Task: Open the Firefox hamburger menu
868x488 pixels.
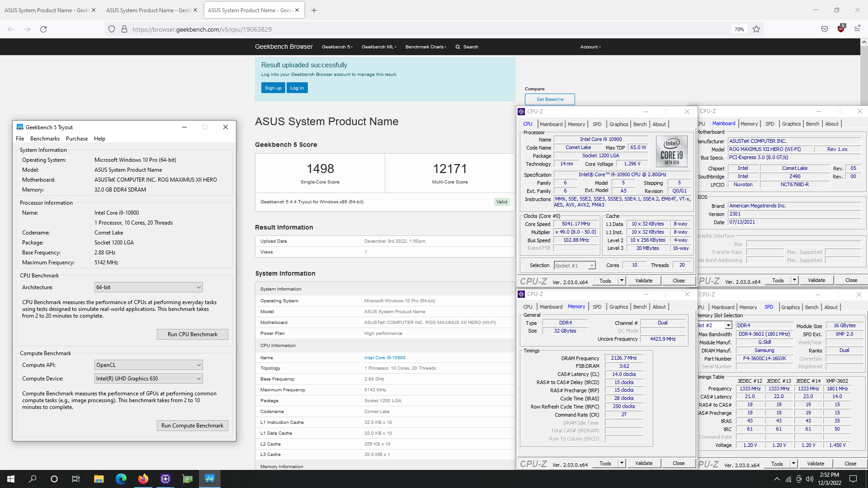Action: click(x=857, y=29)
